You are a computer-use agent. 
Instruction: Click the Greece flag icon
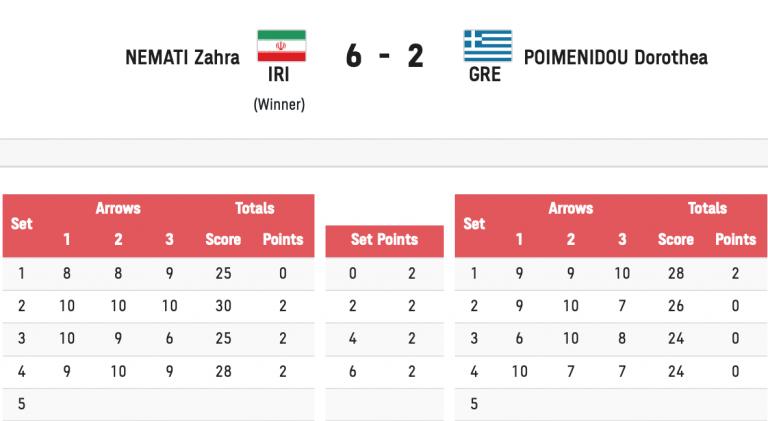click(x=487, y=46)
